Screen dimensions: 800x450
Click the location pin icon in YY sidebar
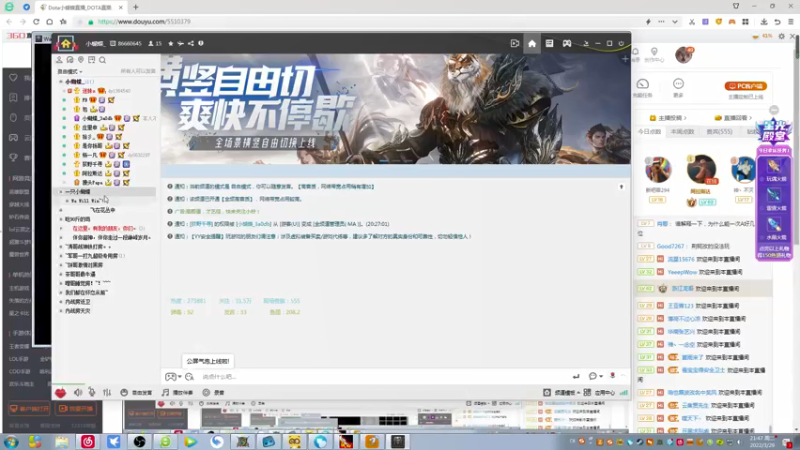point(81,60)
